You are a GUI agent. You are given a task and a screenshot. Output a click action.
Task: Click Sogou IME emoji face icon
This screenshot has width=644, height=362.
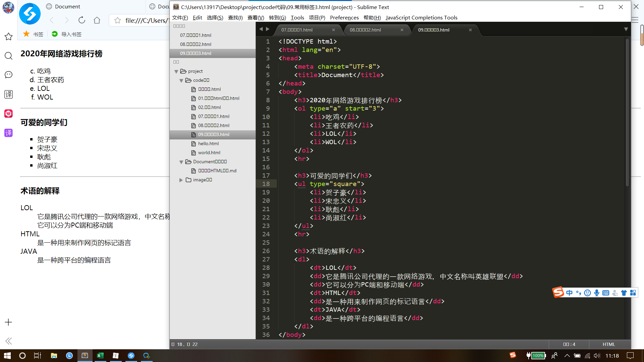[587, 293]
